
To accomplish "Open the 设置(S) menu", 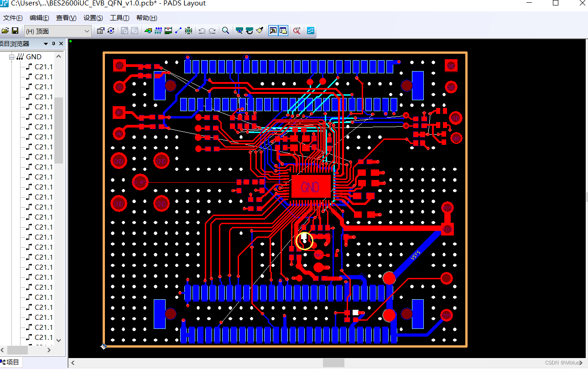I will click(93, 18).
